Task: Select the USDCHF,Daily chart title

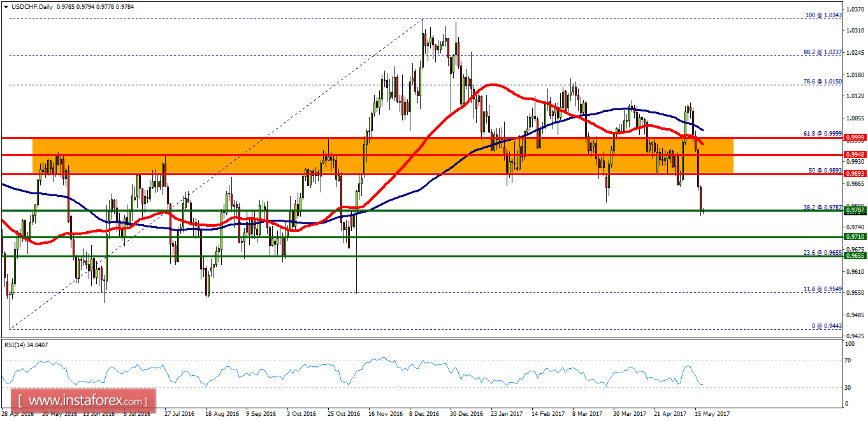Action: click(33, 6)
